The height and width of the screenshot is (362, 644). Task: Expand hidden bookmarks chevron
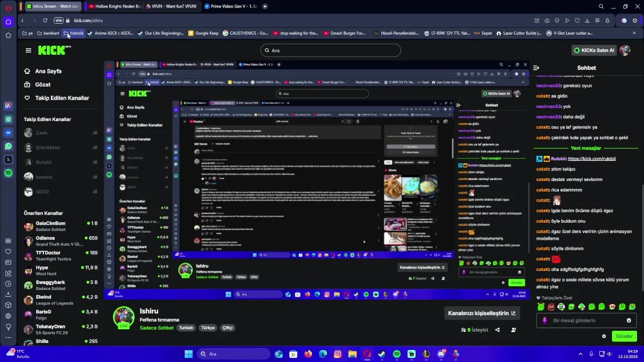[x=634, y=33]
